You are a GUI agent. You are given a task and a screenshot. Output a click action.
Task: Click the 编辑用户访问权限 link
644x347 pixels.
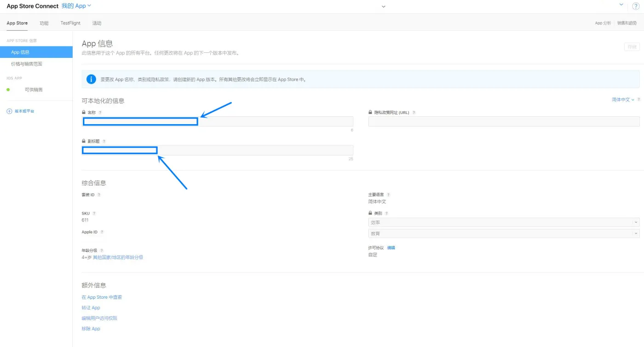(99, 318)
